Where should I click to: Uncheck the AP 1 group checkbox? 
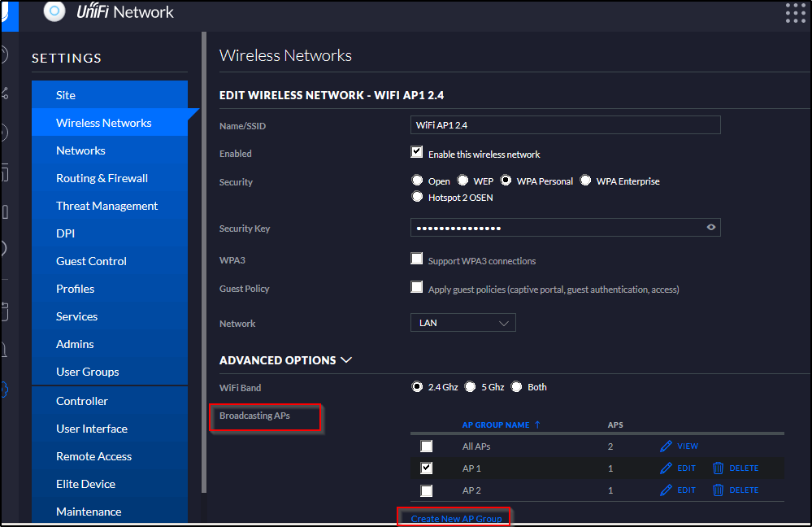click(x=426, y=468)
